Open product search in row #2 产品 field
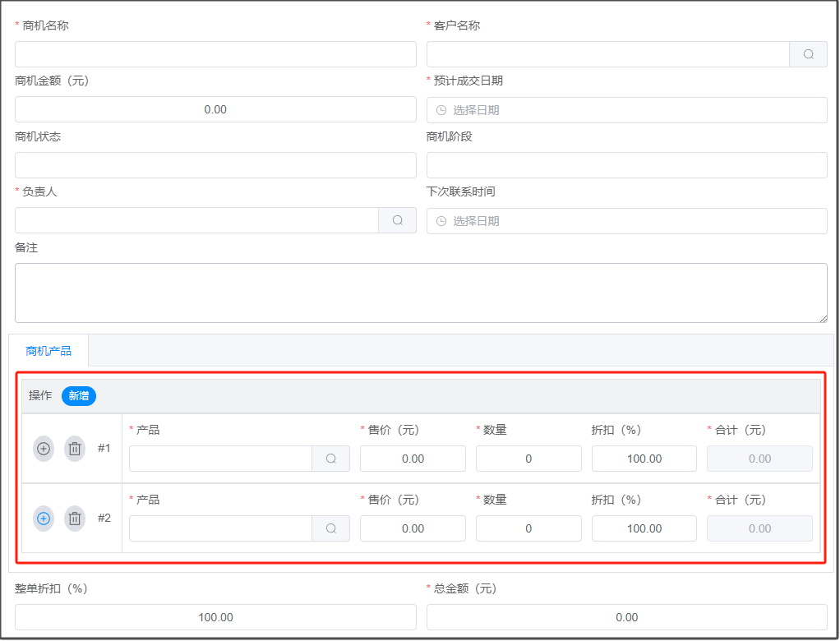 330,528
